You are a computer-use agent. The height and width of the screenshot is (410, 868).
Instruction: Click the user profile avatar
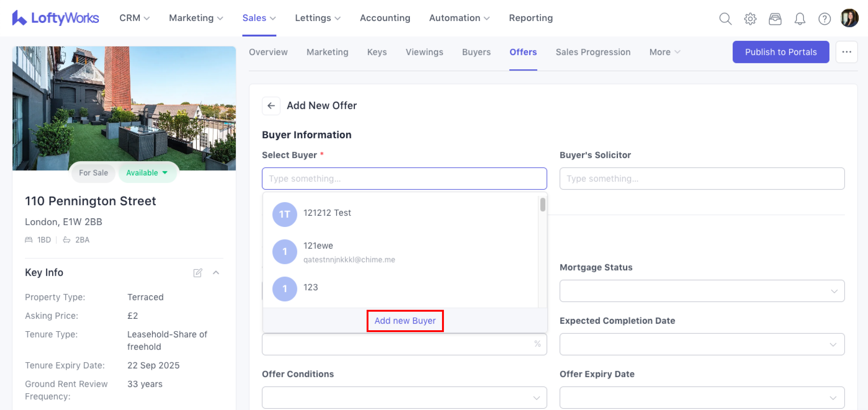(849, 18)
